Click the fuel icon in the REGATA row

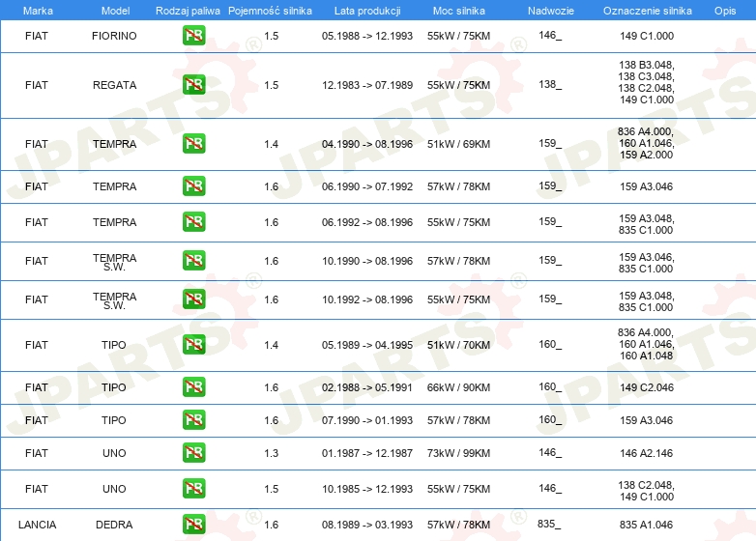[193, 85]
